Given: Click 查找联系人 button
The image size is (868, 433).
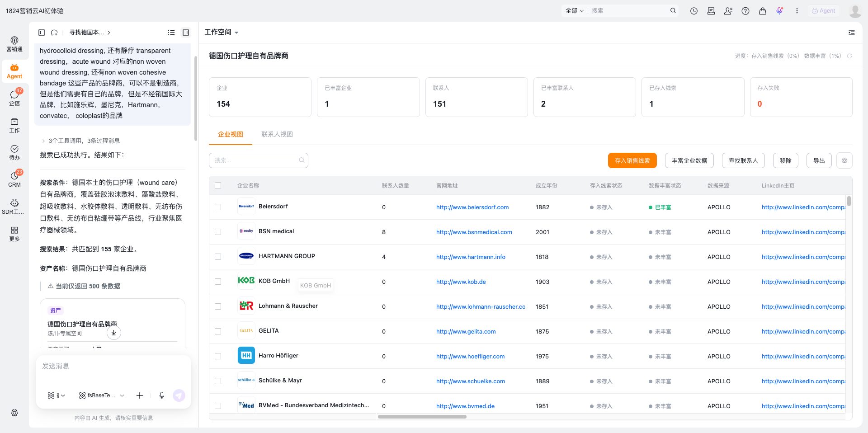Looking at the screenshot, I should pos(743,160).
